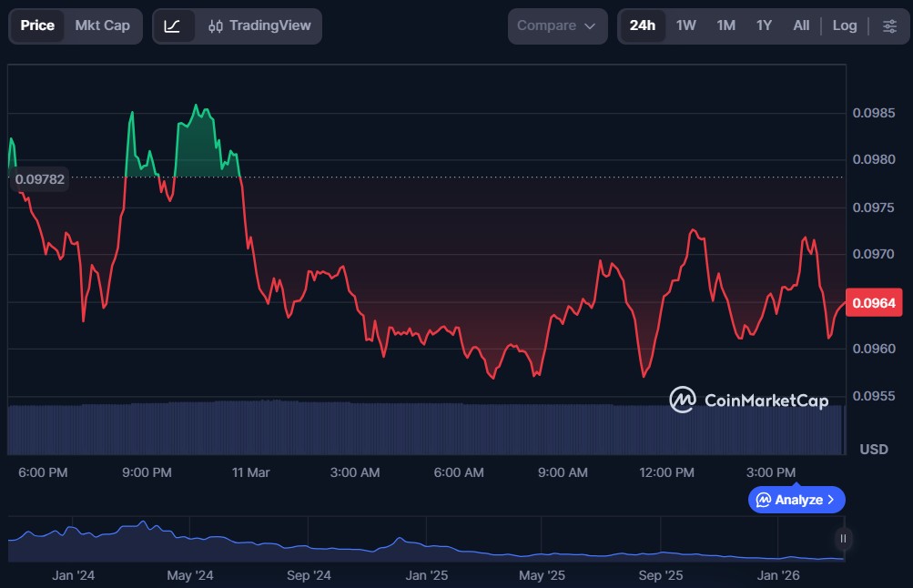The image size is (913, 588).
Task: Toggle Log scale on the chart
Action: click(845, 25)
